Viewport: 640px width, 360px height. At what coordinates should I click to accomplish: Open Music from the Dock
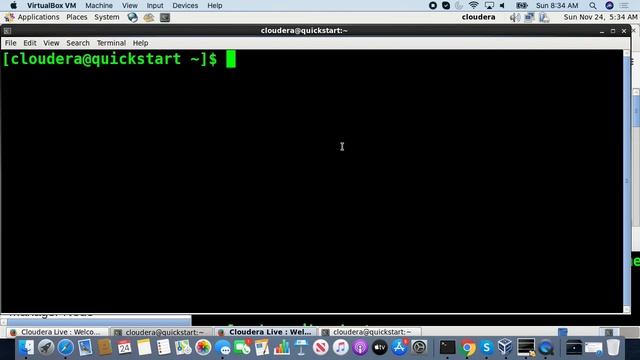pos(340,347)
